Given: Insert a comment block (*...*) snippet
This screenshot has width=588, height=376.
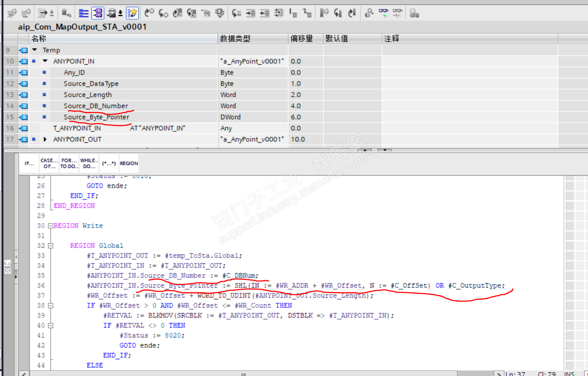Looking at the screenshot, I should (109, 163).
